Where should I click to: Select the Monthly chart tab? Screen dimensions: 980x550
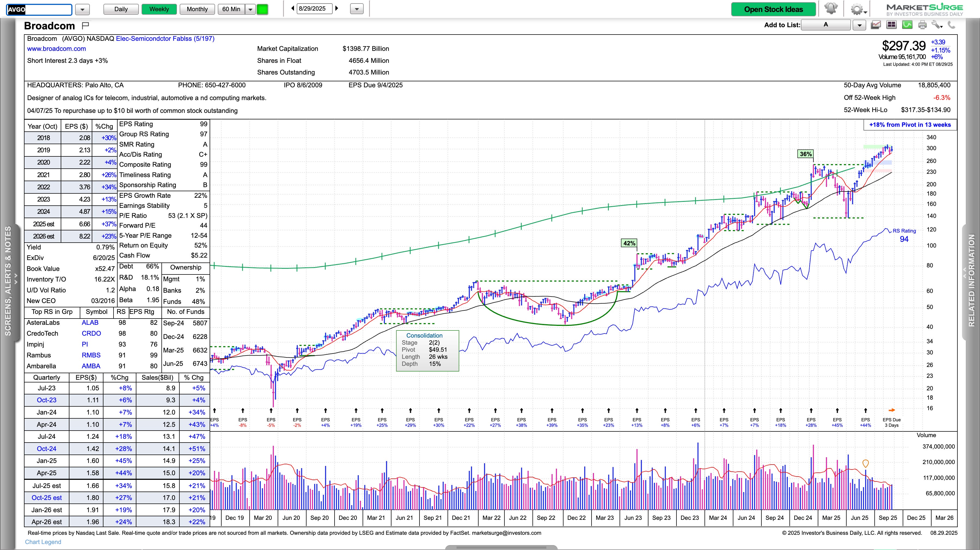[x=197, y=9]
